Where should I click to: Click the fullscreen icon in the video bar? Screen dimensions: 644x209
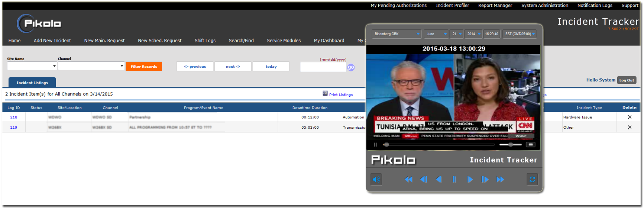(531, 145)
